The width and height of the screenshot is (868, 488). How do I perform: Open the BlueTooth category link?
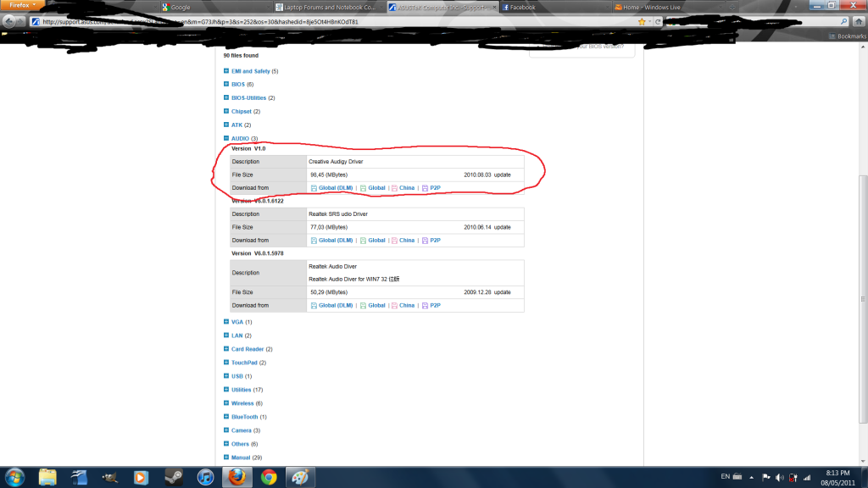pos(245,417)
